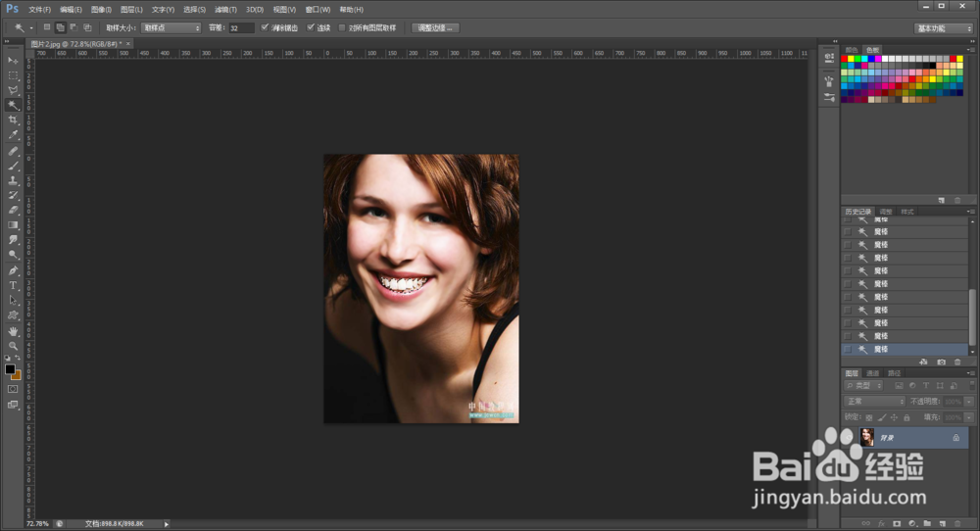This screenshot has width=980, height=531.
Task: Select the Clone Stamp tool
Action: pyautogui.click(x=13, y=180)
